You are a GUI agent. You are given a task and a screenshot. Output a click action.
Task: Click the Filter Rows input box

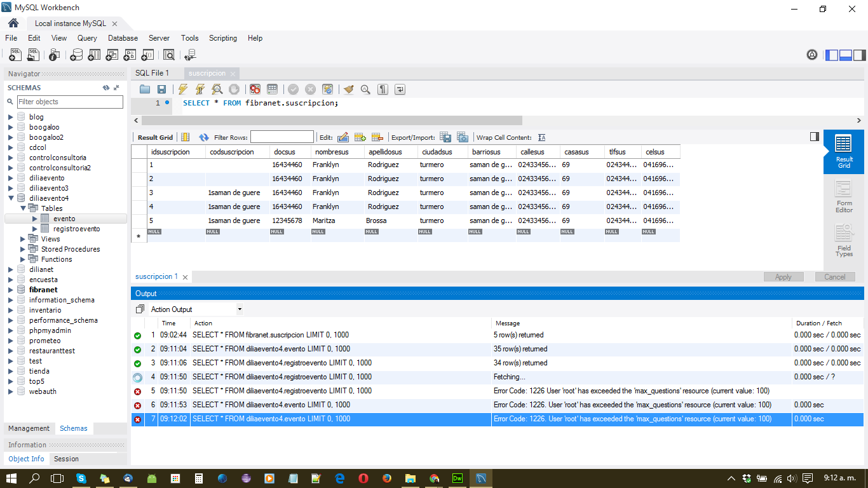[x=282, y=137]
